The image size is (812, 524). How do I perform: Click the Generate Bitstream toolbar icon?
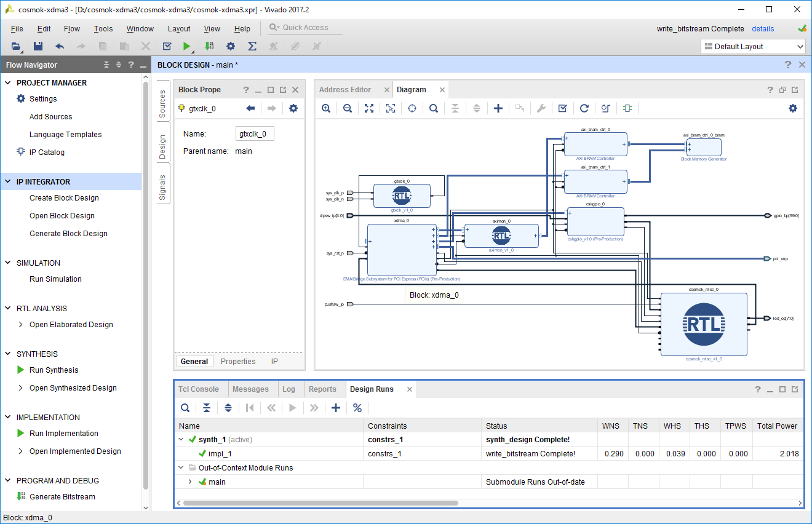[209, 46]
